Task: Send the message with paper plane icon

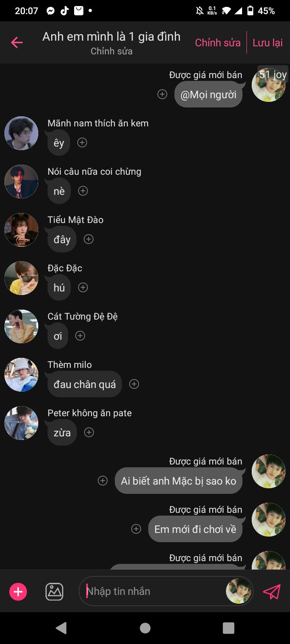Action: click(271, 592)
